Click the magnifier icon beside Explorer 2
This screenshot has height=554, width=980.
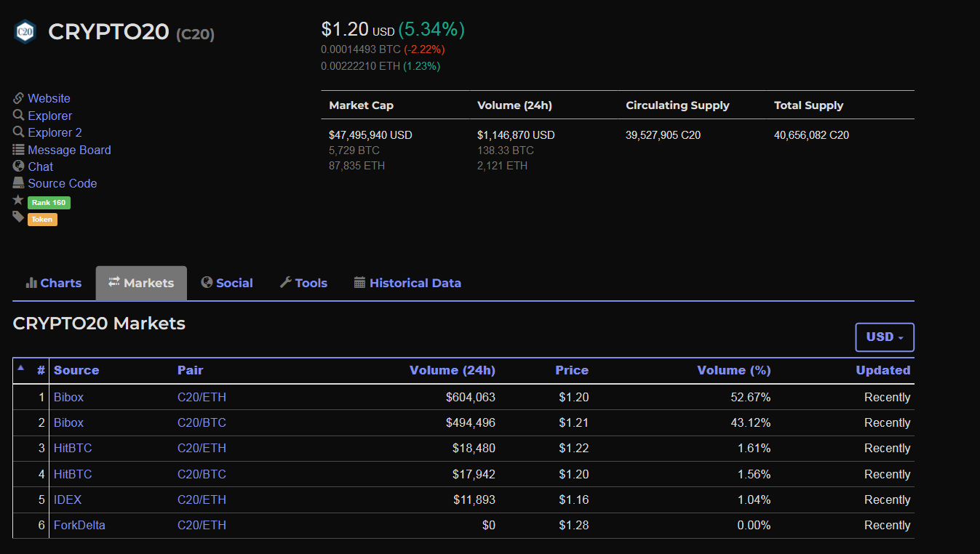(18, 132)
